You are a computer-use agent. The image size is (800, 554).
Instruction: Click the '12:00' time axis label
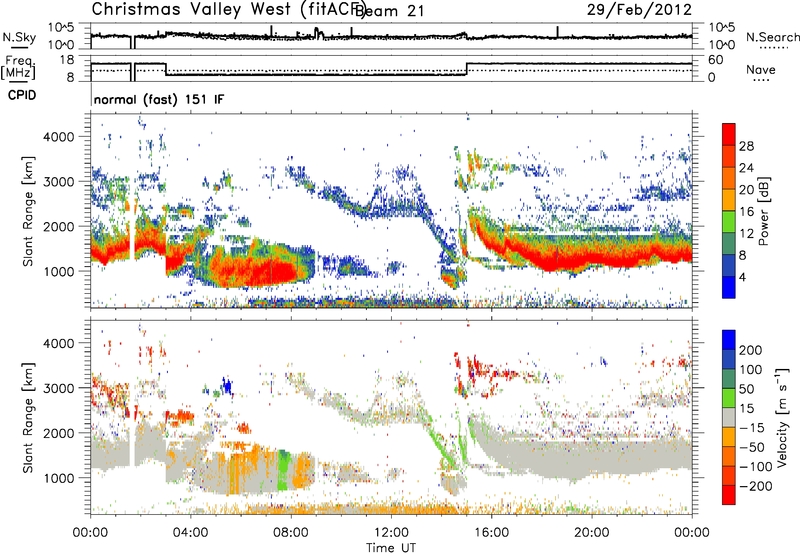click(391, 533)
